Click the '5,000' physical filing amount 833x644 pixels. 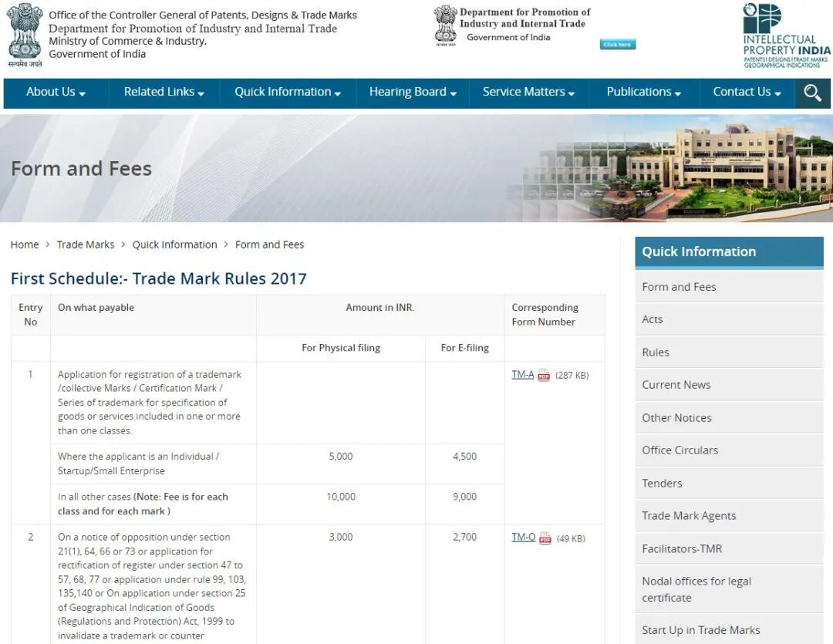(341, 457)
